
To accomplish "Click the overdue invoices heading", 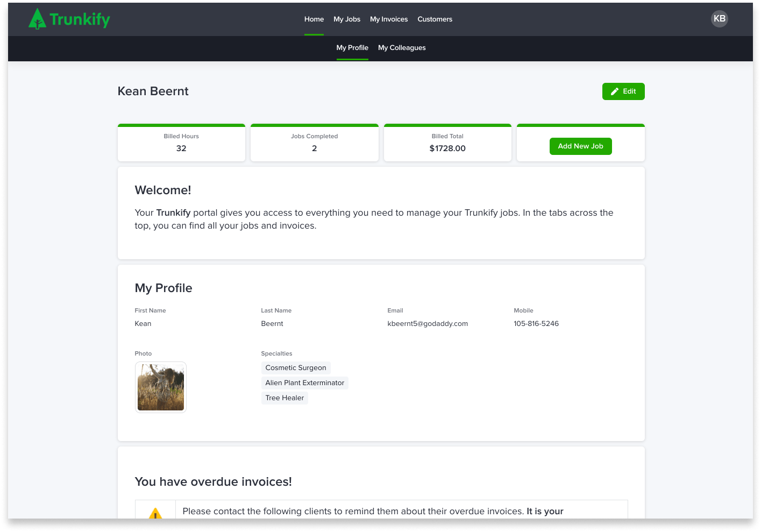I will pos(214,482).
